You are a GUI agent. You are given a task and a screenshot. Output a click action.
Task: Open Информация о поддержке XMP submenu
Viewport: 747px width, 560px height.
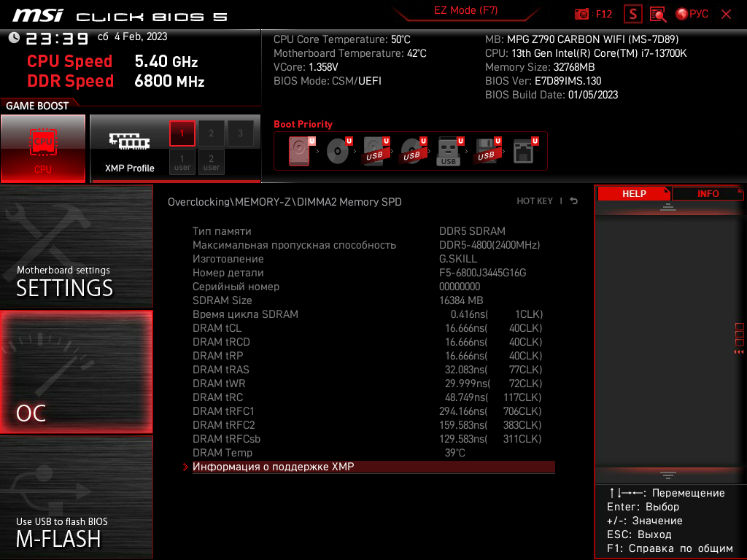click(373, 467)
